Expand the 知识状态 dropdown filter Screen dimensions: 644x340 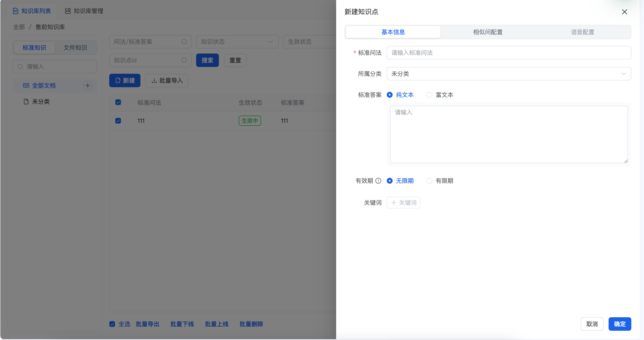click(x=237, y=42)
